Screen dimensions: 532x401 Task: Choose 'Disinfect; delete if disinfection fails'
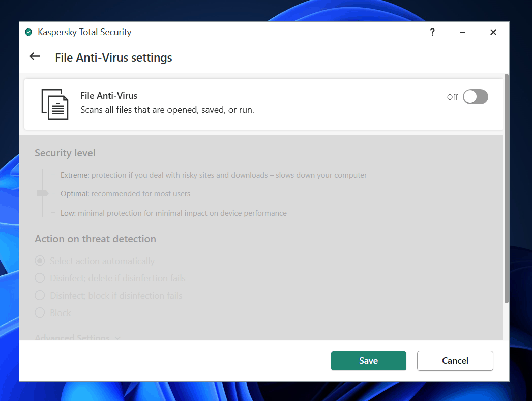[40, 278]
